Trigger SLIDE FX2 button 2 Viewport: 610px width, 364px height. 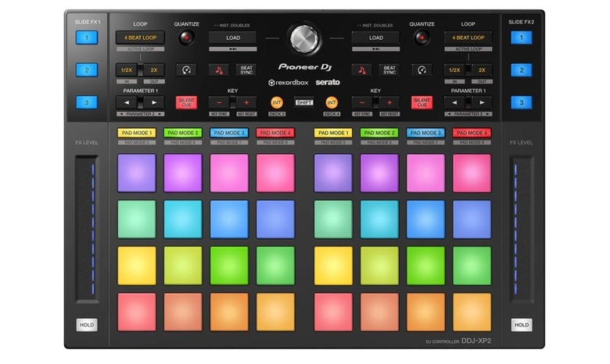coord(522,70)
